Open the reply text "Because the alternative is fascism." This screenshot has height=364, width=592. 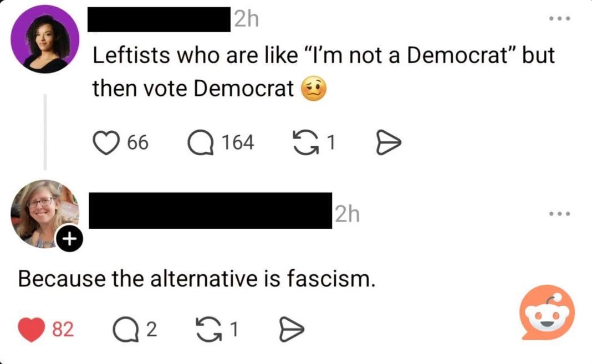197,279
